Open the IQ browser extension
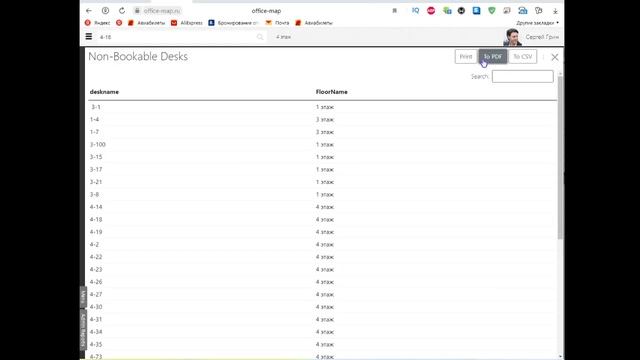The height and width of the screenshot is (360, 640). [416, 11]
